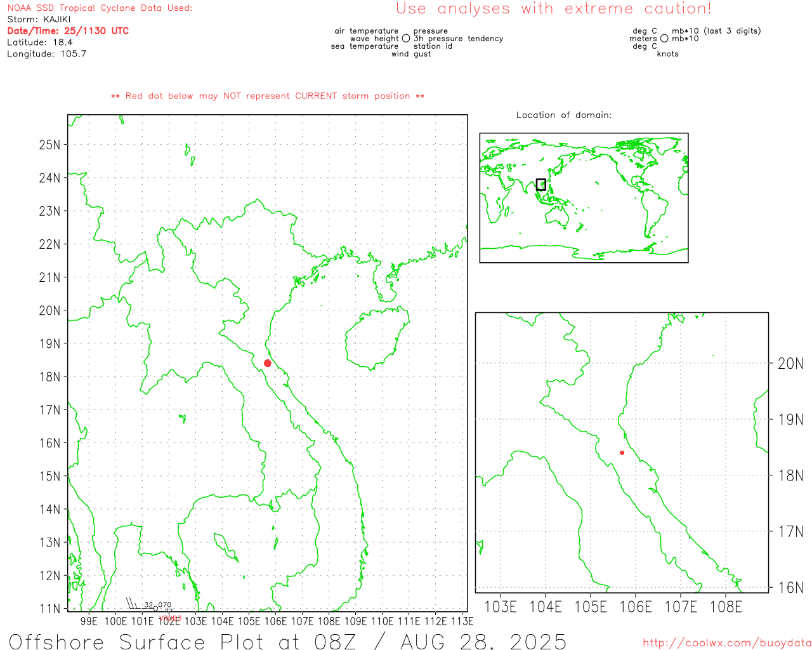Click the 'wave height' legend label
Screen dimensions: 812x650
tap(374, 39)
